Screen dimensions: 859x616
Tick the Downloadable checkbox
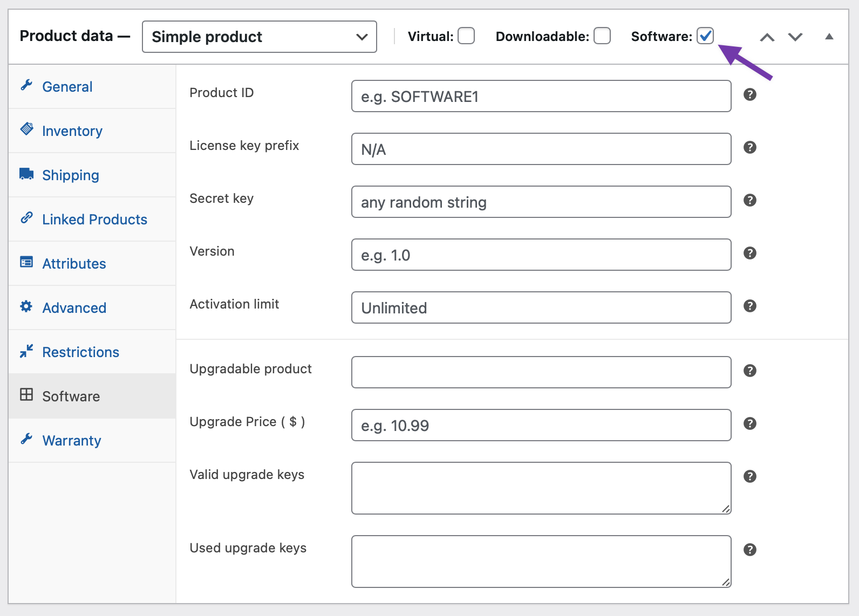pyautogui.click(x=602, y=36)
